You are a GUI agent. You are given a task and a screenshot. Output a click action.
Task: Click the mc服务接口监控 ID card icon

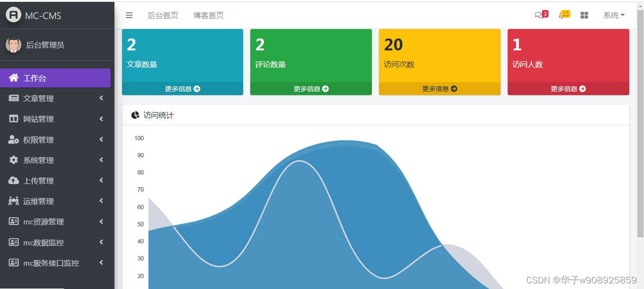click(x=14, y=262)
